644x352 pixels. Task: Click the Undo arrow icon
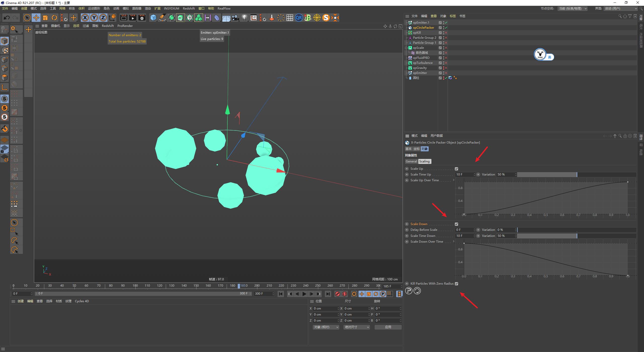[7, 18]
